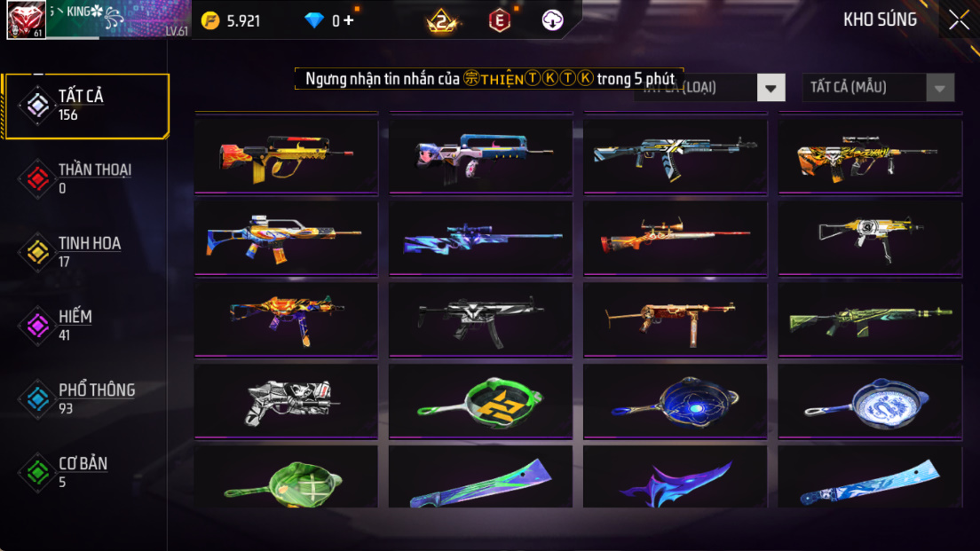This screenshot has height=551, width=980.
Task: Select the Tất Cả category tab
Action: 86,106
